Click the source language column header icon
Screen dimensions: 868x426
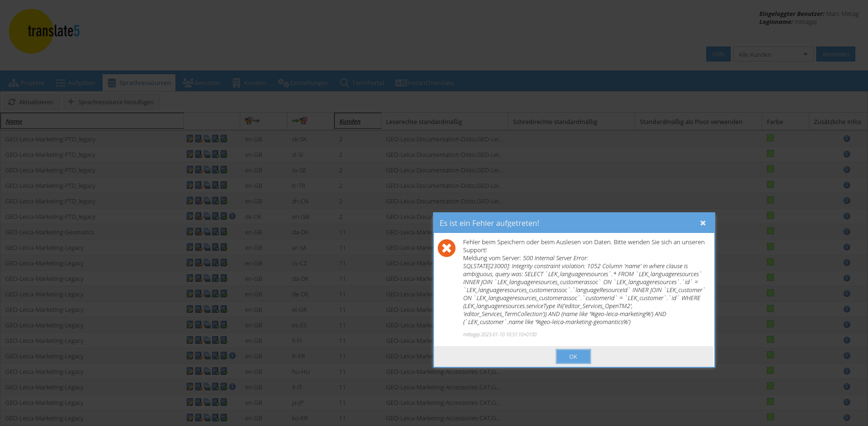[x=253, y=121]
